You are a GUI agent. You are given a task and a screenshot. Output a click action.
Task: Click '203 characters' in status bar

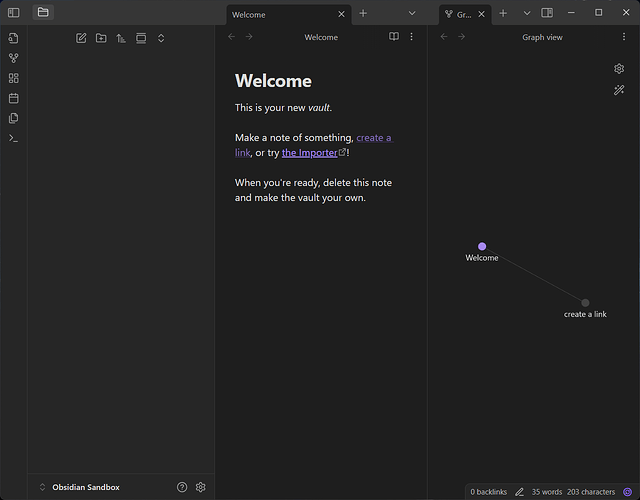[591, 492]
